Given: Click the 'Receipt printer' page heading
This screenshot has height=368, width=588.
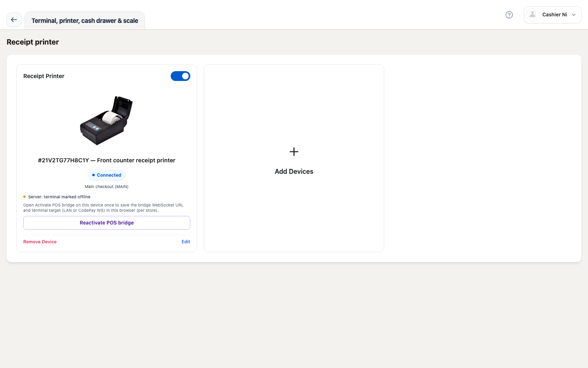Looking at the screenshot, I should [x=33, y=42].
